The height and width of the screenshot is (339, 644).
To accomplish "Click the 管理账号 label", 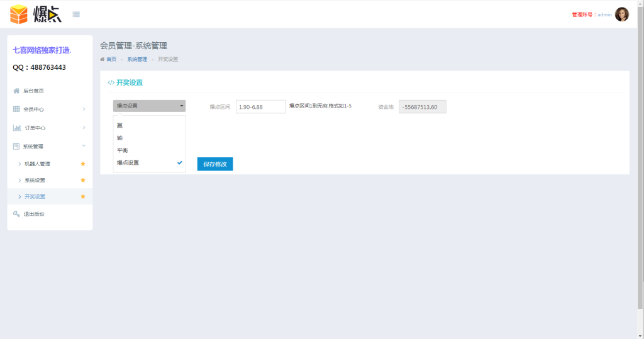I will [x=584, y=15].
